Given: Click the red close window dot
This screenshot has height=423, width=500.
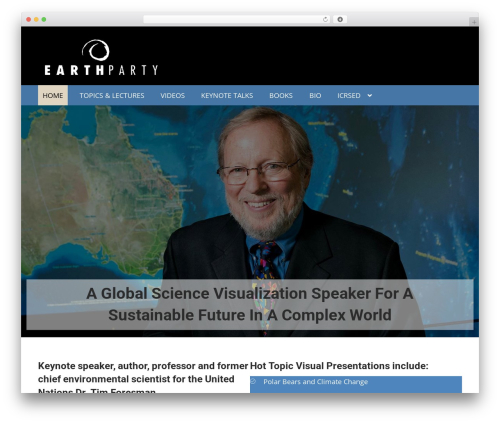Looking at the screenshot, I should [x=29, y=20].
